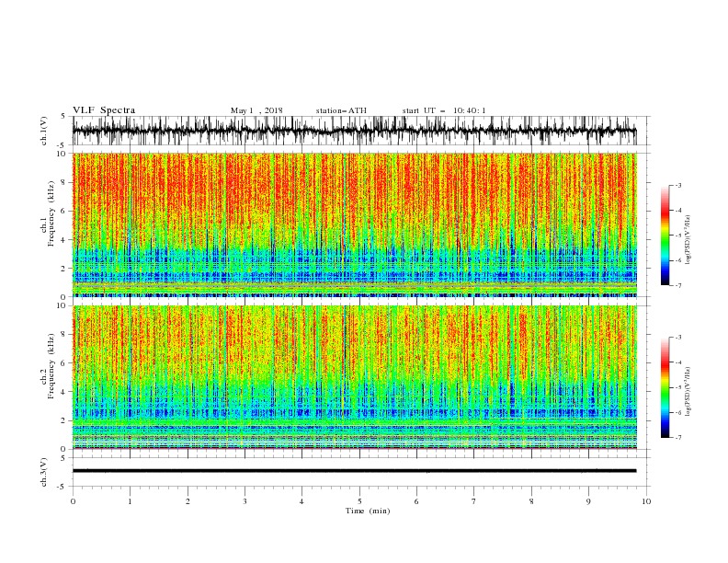Click the ch.1 spectrogram color scale bar
This screenshot has height=563, width=728.
pyautogui.click(x=665, y=236)
